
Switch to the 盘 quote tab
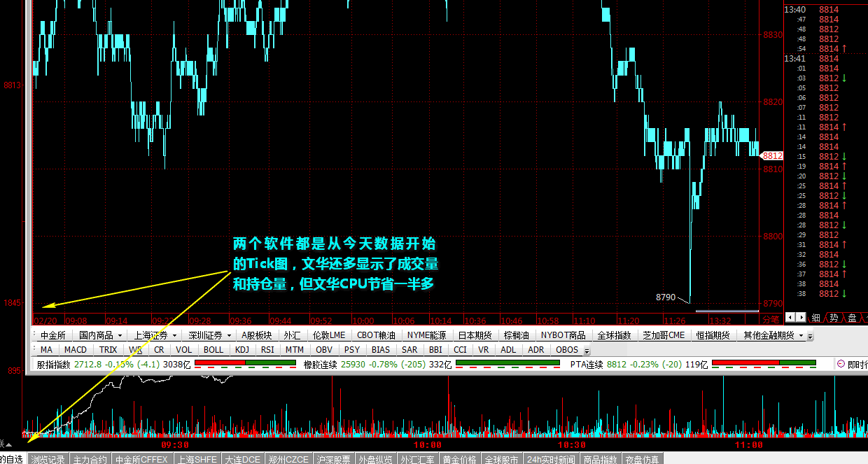click(x=852, y=317)
